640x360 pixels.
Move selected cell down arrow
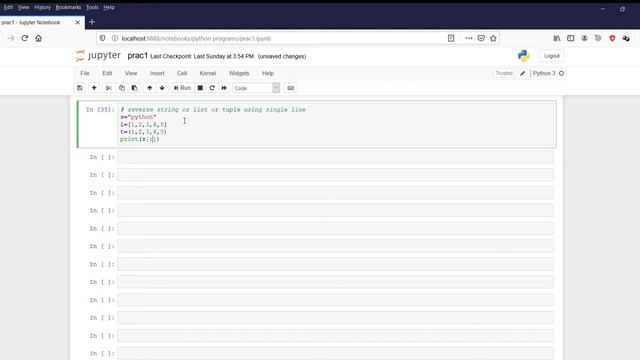tap(162, 88)
